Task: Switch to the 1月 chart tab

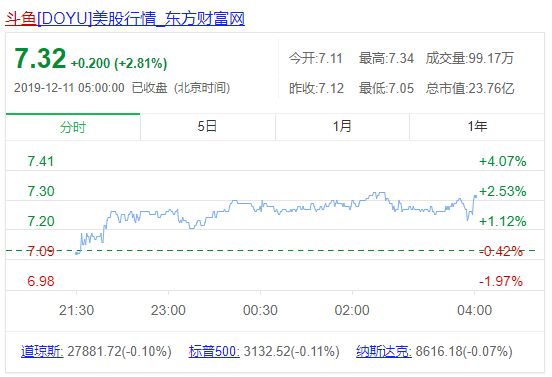Action: coord(342,126)
